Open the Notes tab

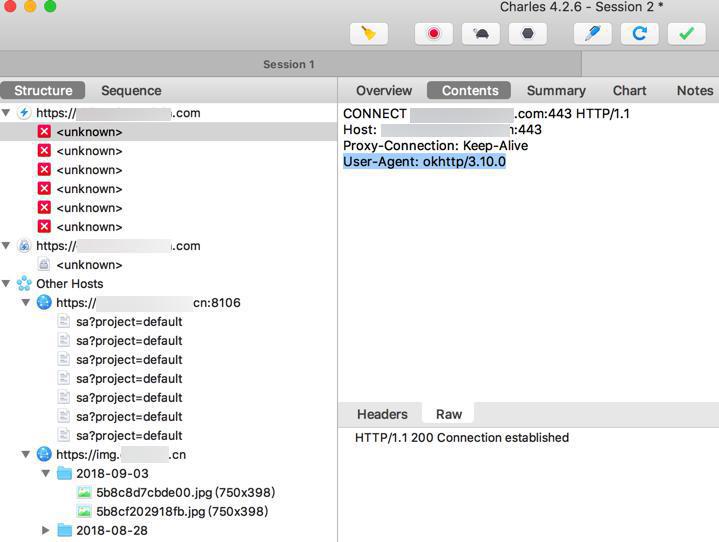pos(695,90)
